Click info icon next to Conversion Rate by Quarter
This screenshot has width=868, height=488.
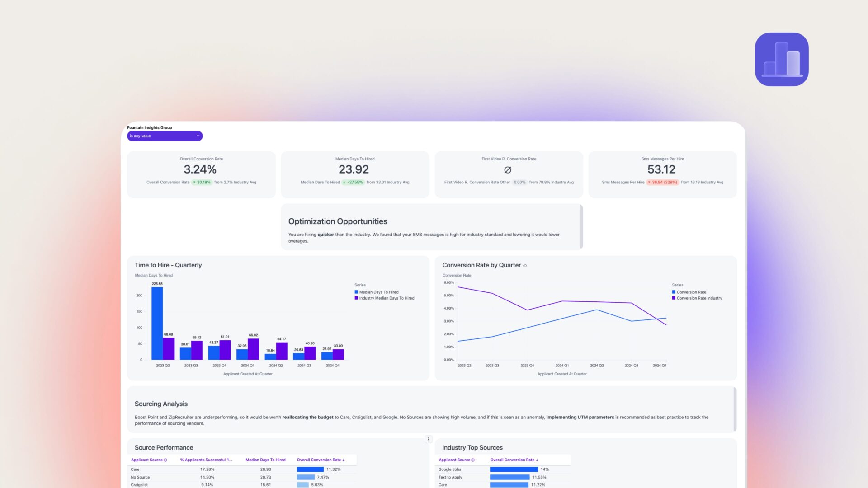tap(525, 266)
